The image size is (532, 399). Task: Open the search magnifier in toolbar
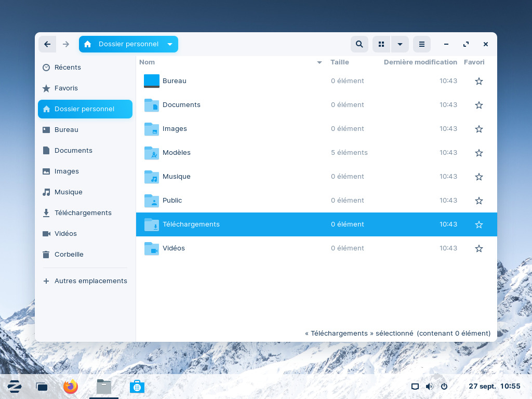coord(360,44)
